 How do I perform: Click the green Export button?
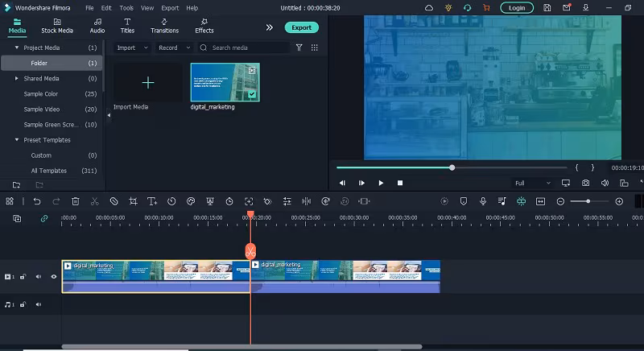pyautogui.click(x=301, y=27)
